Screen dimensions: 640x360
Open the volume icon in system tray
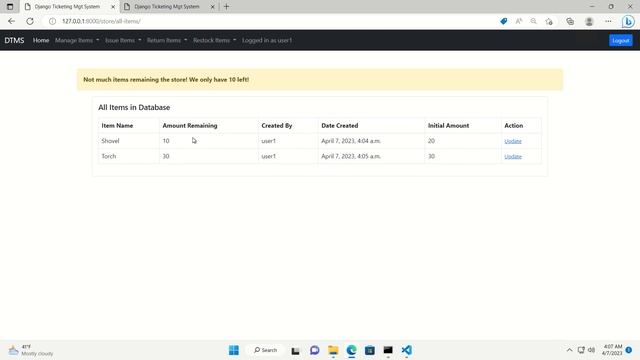[x=591, y=350]
